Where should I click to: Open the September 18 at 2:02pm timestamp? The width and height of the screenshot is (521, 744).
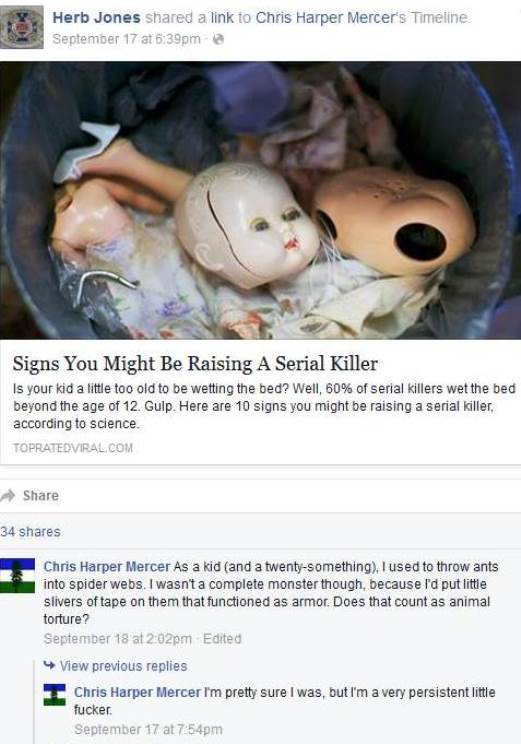pos(118,639)
